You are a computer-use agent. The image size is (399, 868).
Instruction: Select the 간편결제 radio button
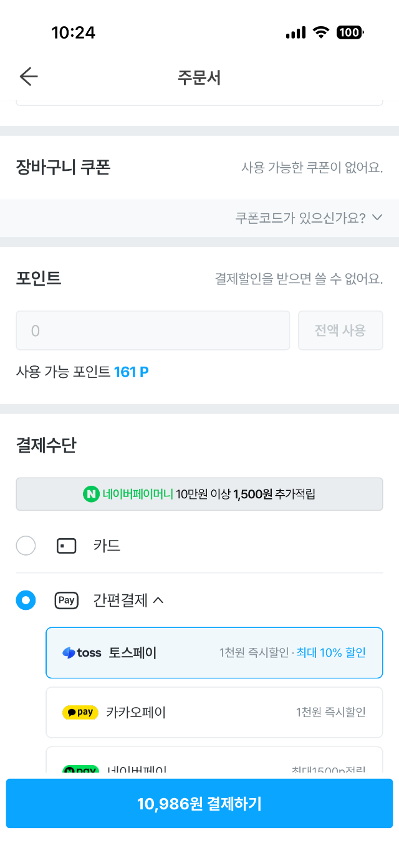(26, 600)
